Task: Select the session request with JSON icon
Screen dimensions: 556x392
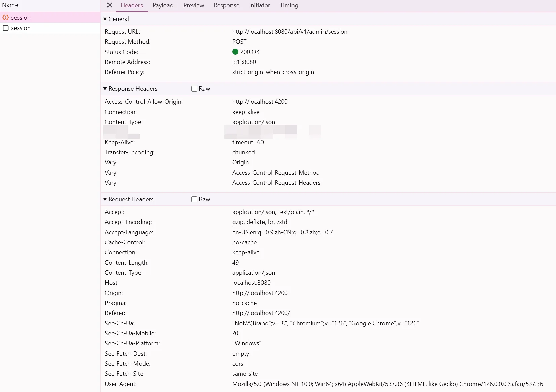Action: [50, 18]
